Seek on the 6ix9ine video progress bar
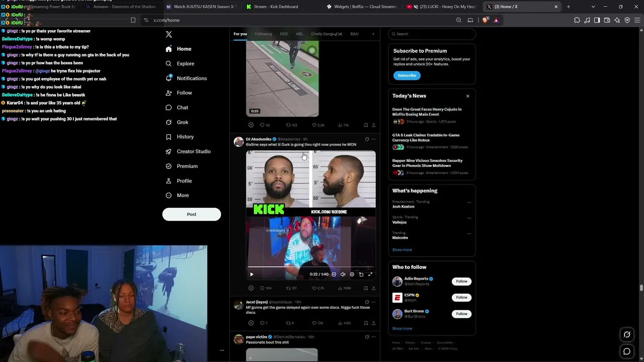The width and height of the screenshot is (644, 362). [x=311, y=267]
